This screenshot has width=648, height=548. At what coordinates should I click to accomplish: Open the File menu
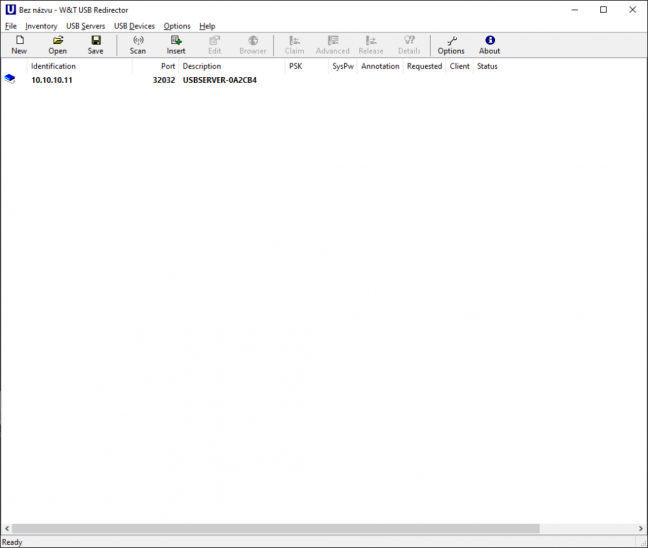[11, 26]
